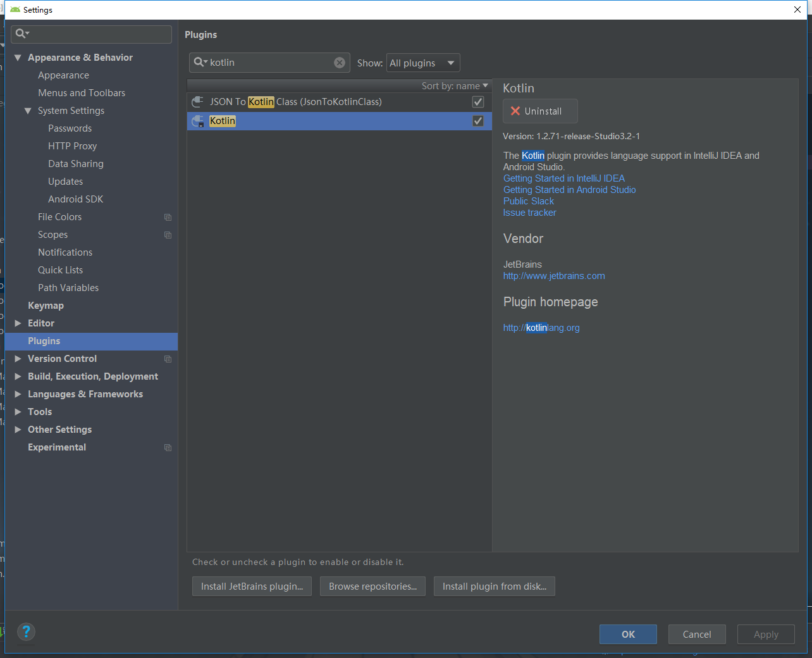Expand the Editor section
This screenshot has height=658, width=812.
18,323
